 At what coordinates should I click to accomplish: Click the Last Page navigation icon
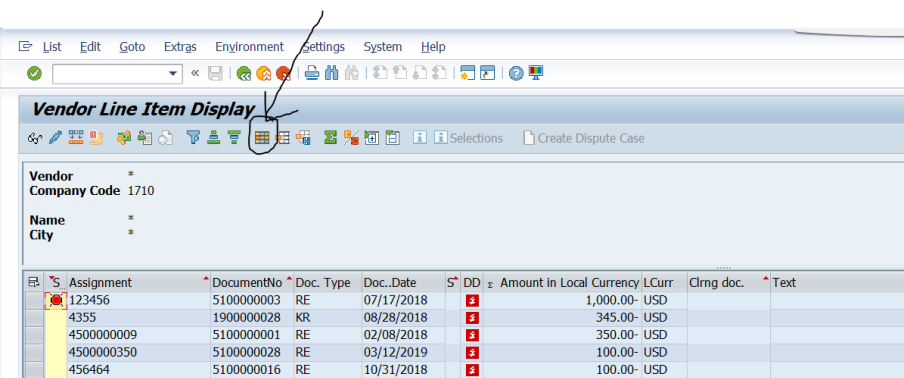pos(439,73)
